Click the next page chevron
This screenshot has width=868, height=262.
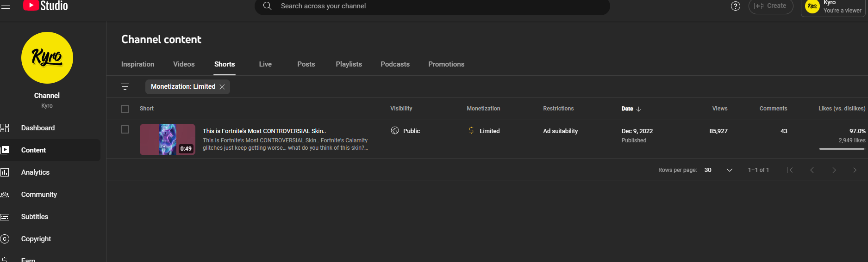coord(834,170)
